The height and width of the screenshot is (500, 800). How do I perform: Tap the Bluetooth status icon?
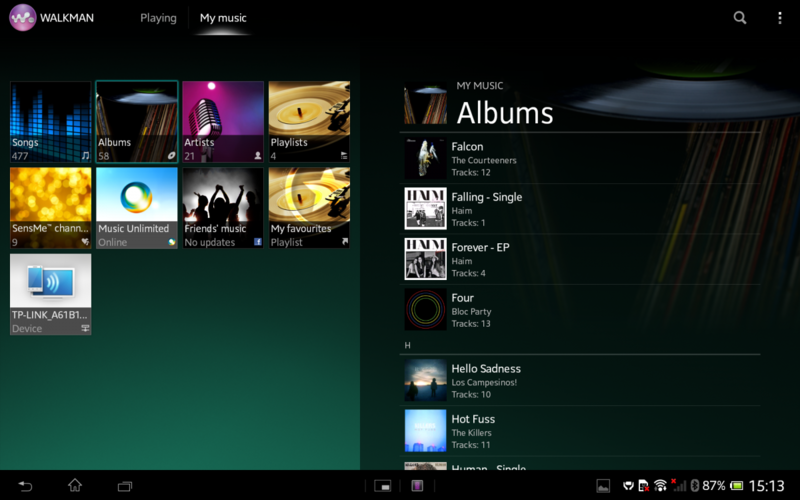(x=694, y=485)
